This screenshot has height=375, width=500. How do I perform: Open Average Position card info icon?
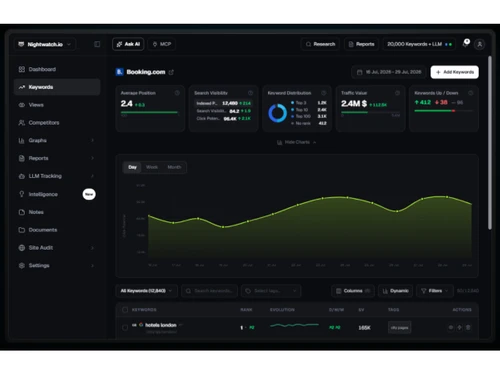177,93
